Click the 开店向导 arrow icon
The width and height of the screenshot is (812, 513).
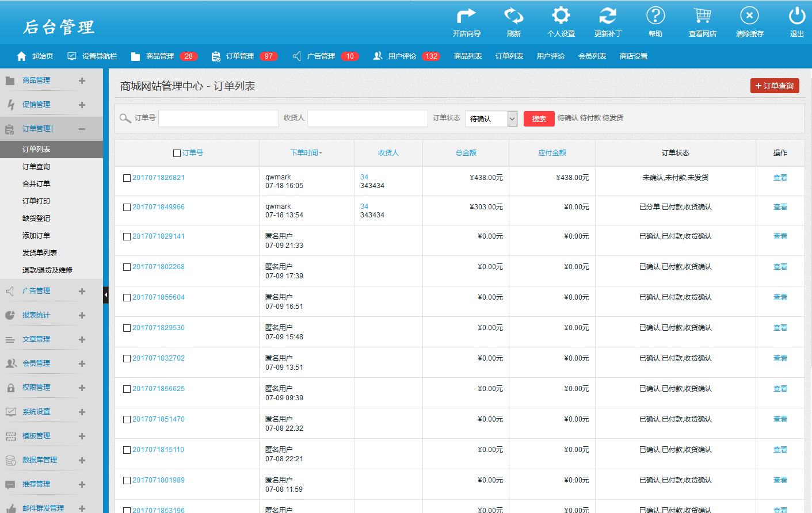[x=466, y=16]
